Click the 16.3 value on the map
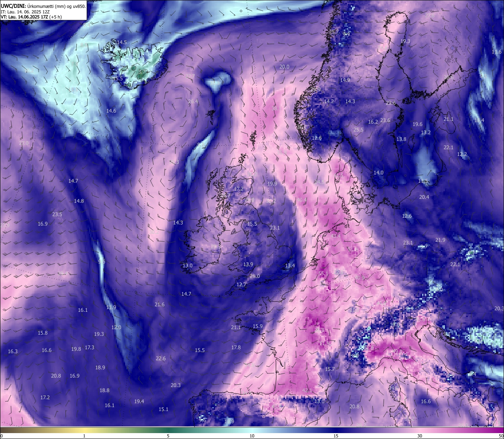 pos(13,352)
